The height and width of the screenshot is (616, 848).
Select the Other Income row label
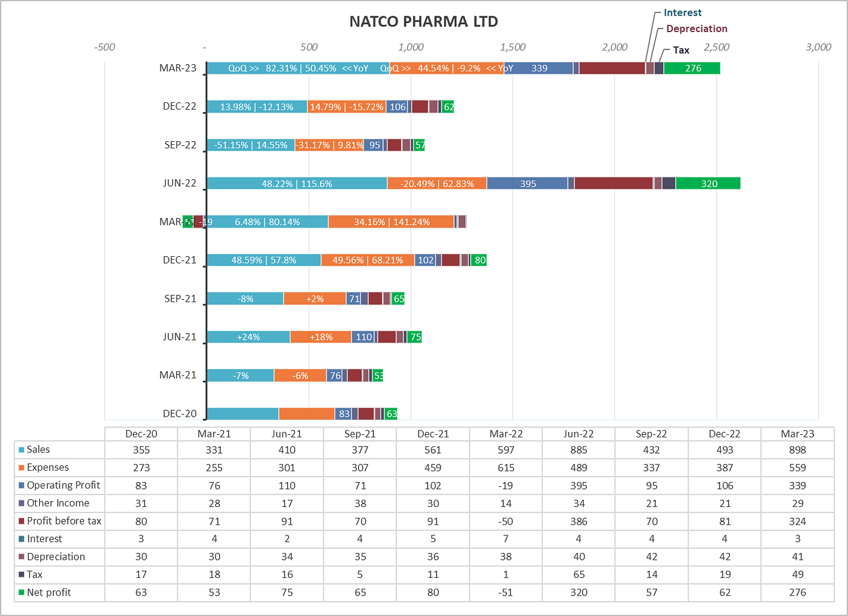coord(58,503)
